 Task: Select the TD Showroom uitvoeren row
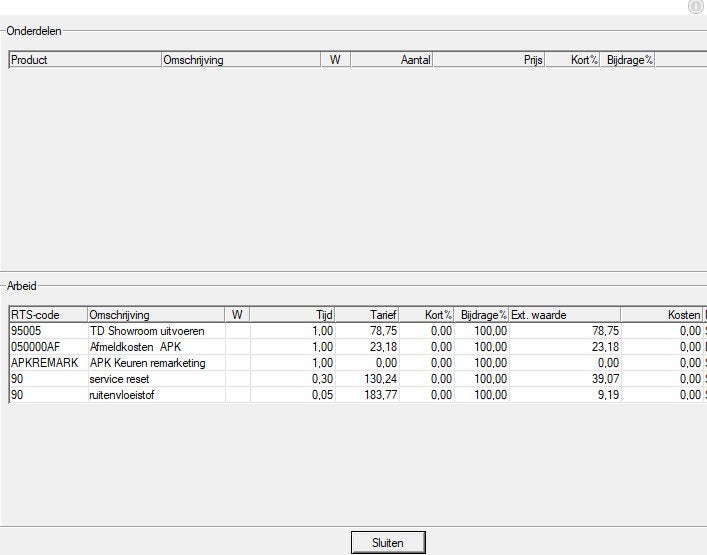point(358,330)
